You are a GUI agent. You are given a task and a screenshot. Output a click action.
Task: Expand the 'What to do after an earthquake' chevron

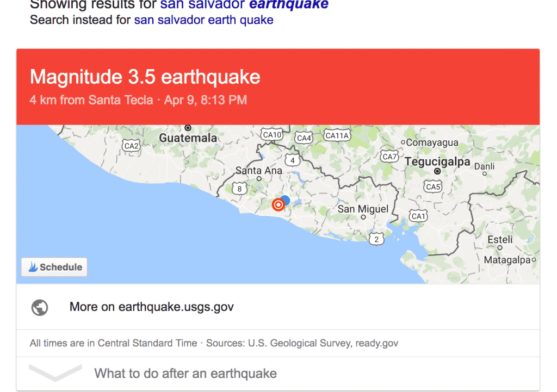tap(55, 372)
